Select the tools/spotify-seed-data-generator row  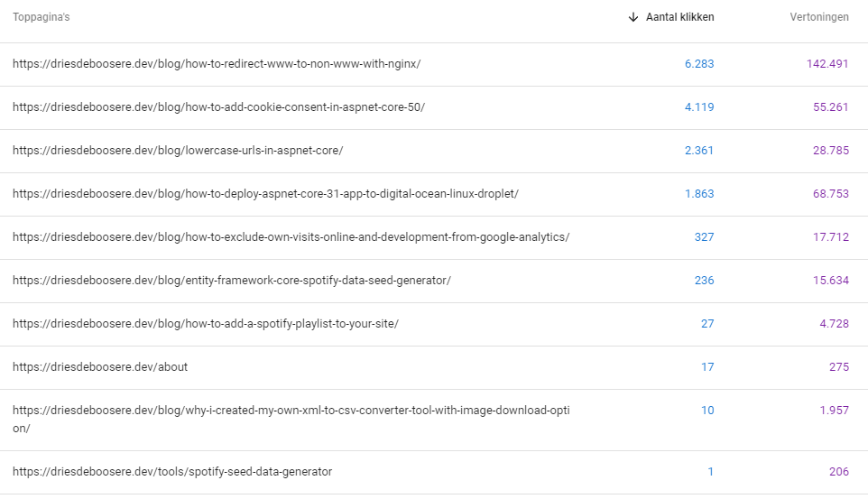click(434, 472)
